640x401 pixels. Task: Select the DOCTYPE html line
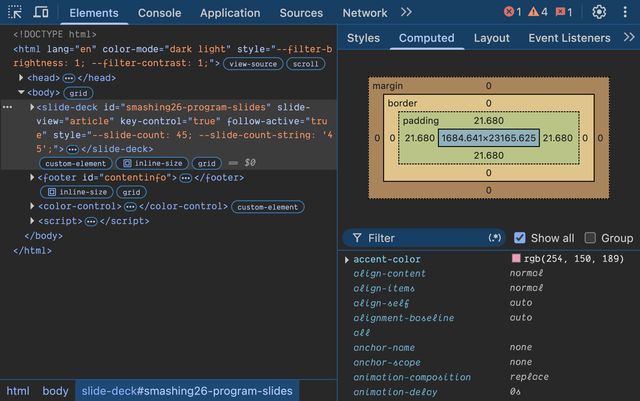55,34
